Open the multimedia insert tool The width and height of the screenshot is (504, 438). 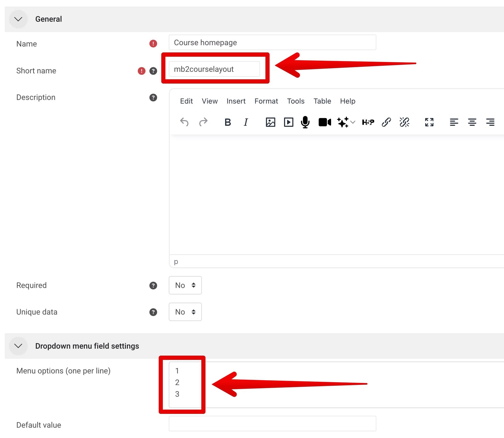coord(288,122)
